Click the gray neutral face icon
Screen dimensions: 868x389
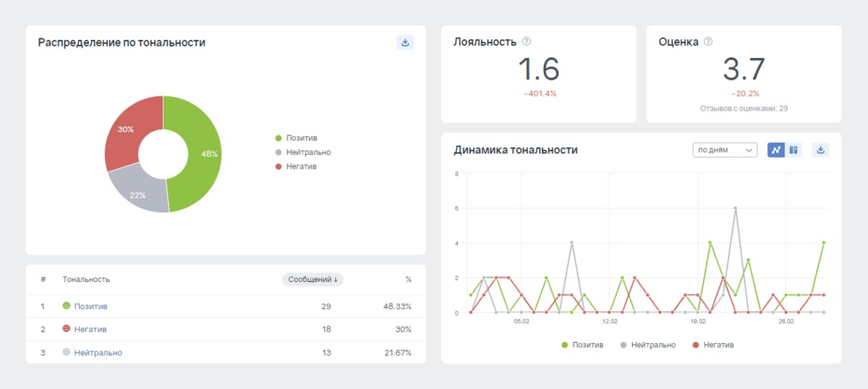(x=66, y=352)
